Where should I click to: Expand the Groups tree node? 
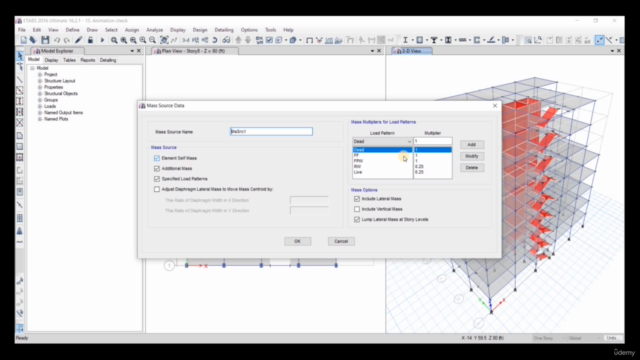click(x=40, y=100)
